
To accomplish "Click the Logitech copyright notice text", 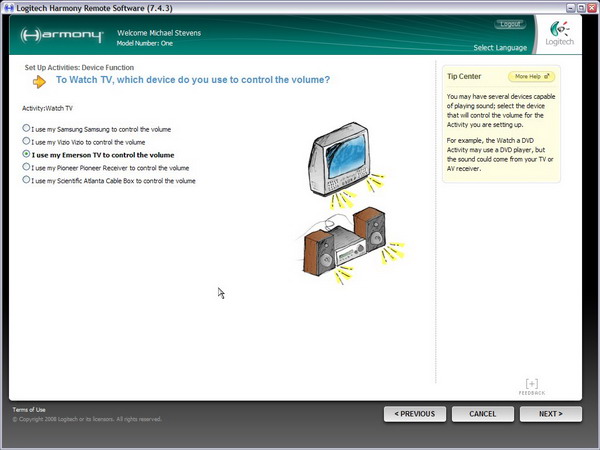I will (x=87, y=419).
